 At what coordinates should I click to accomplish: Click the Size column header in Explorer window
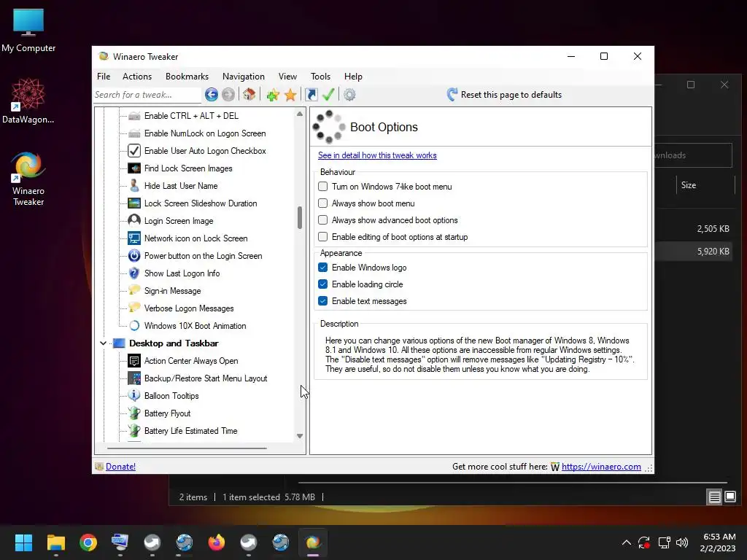[x=689, y=184]
